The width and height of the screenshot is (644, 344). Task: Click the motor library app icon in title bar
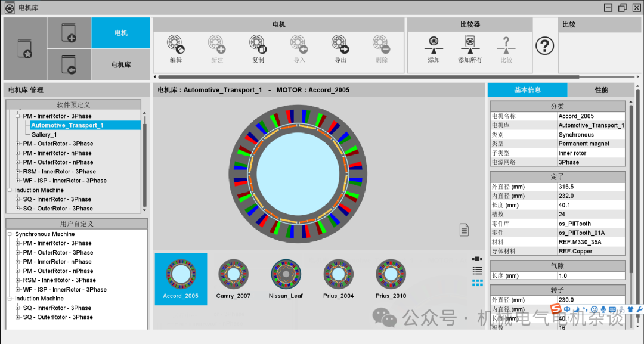tap(10, 7)
